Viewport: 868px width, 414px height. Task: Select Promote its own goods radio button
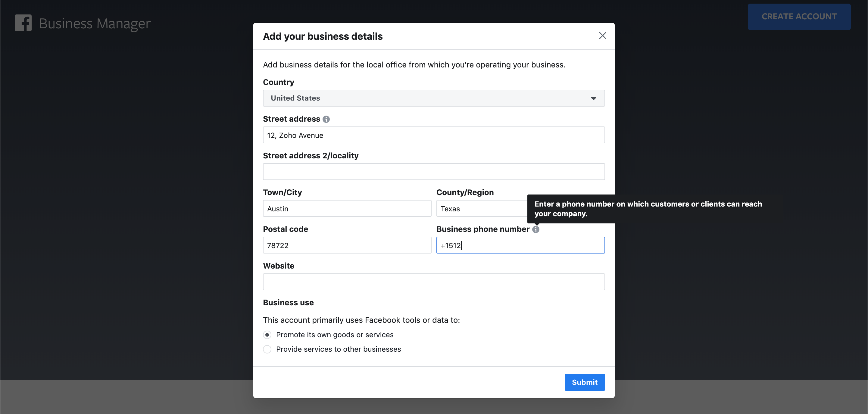tap(267, 335)
